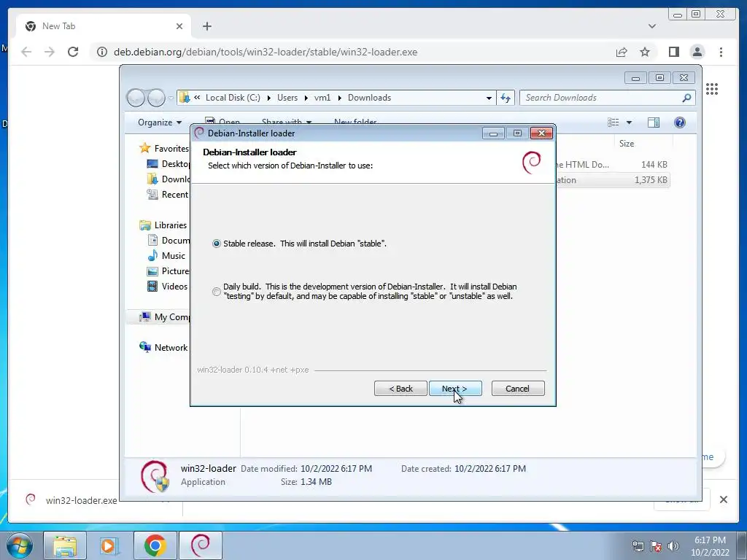Open volume control in system tray
Screen dimensions: 747x560
point(673,546)
